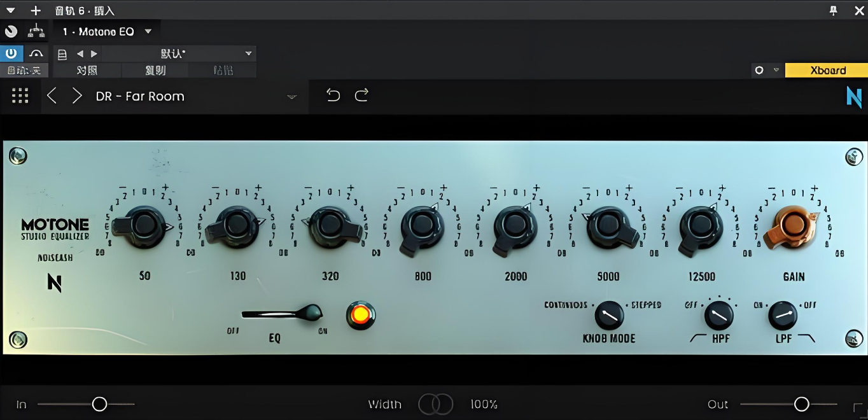The width and height of the screenshot is (868, 420).
Task: Load previous host preset with left triangle
Action: (x=80, y=54)
